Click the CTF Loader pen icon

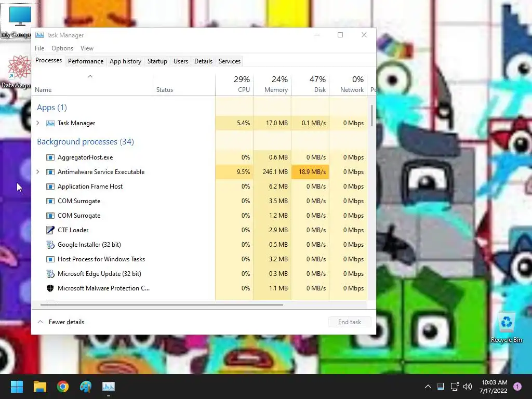pyautogui.click(x=50, y=230)
